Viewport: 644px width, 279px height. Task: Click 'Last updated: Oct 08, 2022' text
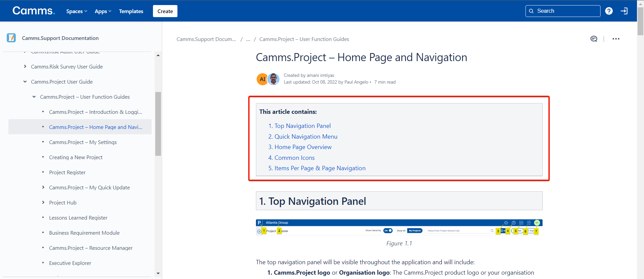(x=310, y=82)
